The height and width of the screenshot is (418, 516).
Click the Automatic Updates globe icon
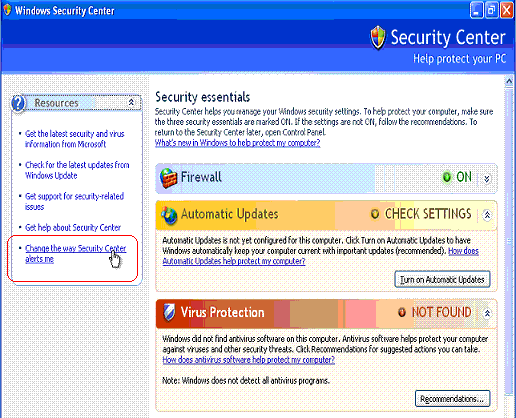point(169,215)
